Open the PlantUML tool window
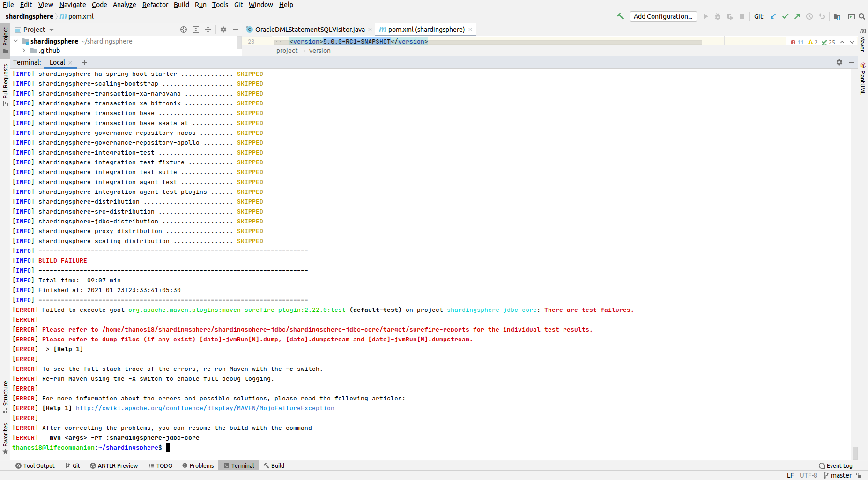This screenshot has height=480, width=868. (863, 80)
